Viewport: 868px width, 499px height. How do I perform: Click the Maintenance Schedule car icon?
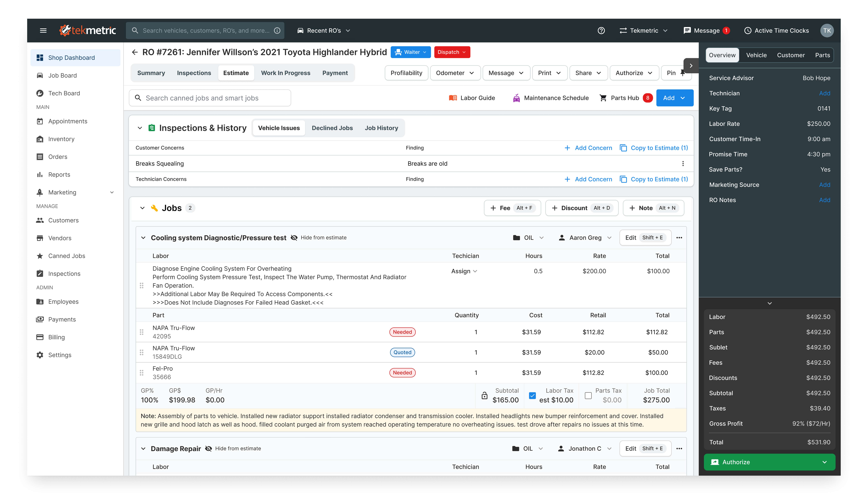[x=516, y=98]
